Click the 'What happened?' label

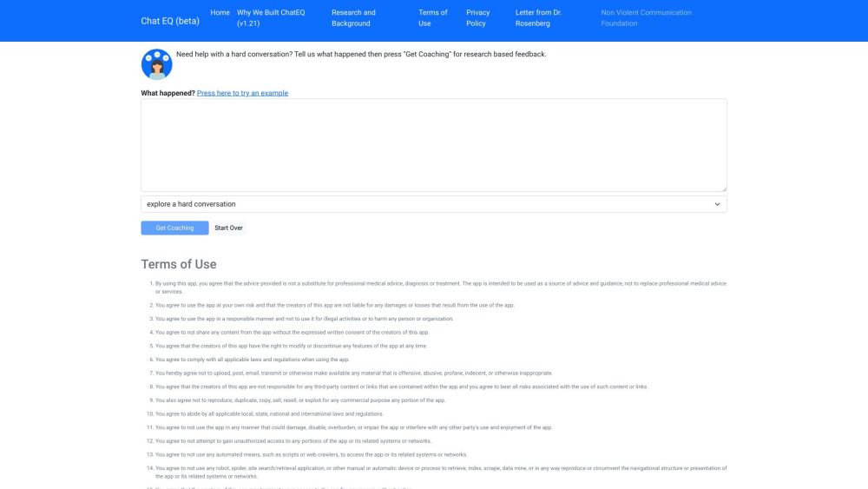click(168, 93)
